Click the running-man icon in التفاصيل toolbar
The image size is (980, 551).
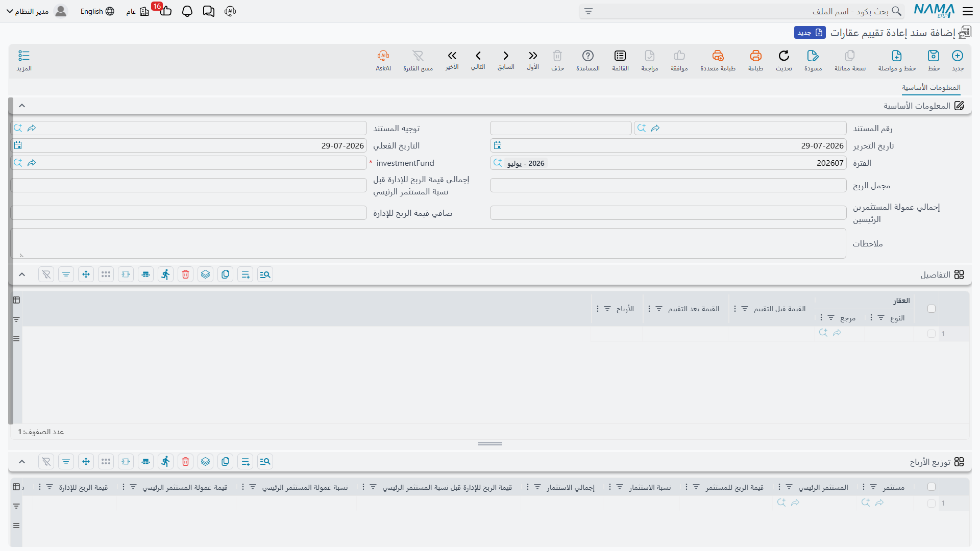165,274
